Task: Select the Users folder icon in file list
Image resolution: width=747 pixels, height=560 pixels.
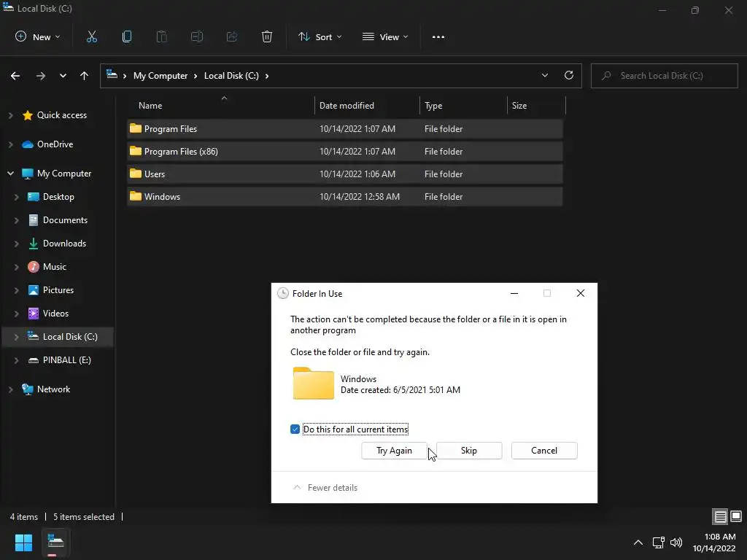Action: click(x=136, y=174)
